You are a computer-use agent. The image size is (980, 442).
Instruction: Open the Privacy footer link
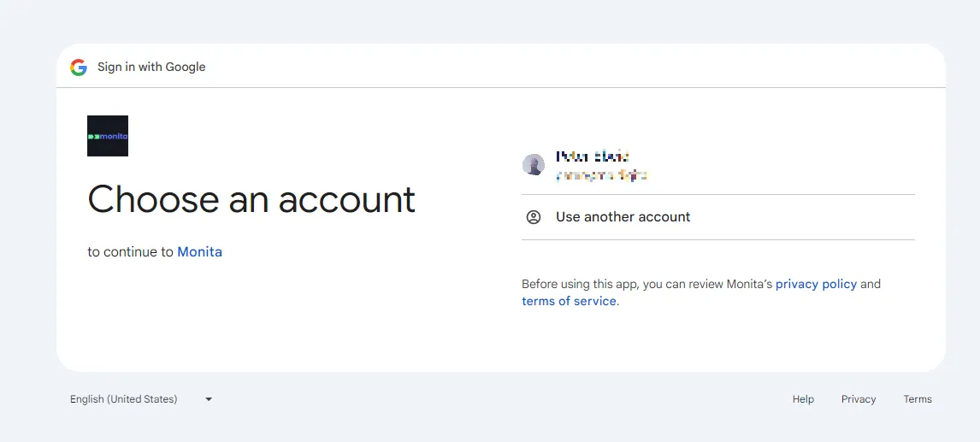click(x=858, y=399)
